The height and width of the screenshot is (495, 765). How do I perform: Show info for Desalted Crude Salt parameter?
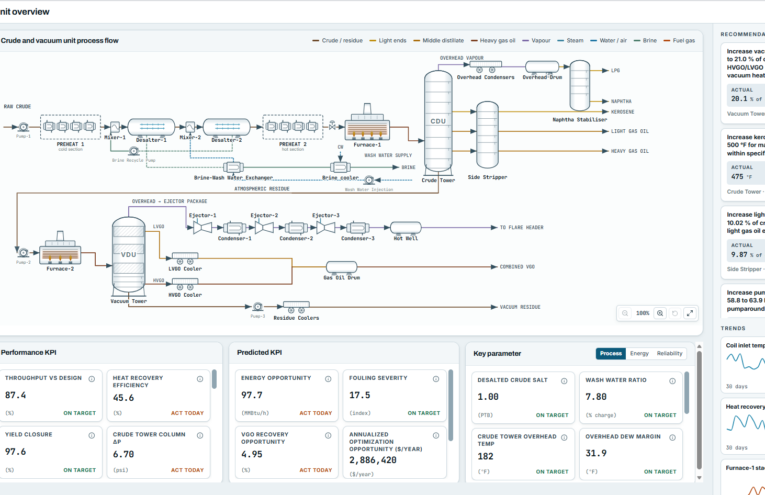point(564,381)
